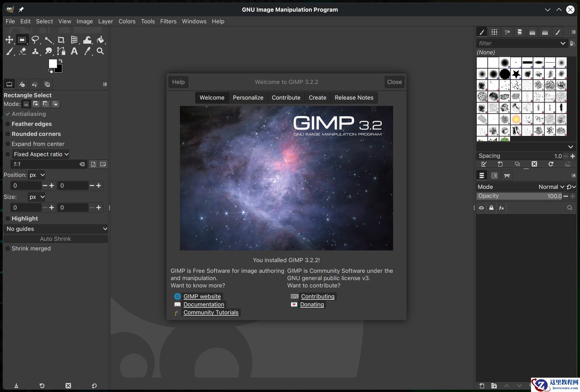Select the Zoom magnifier tool

(x=100, y=51)
